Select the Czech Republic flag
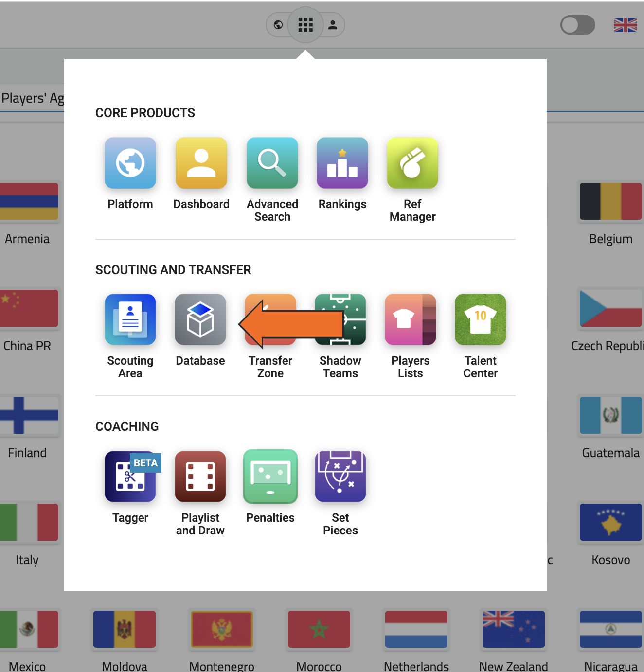Image resolution: width=644 pixels, height=672 pixels. (x=611, y=308)
